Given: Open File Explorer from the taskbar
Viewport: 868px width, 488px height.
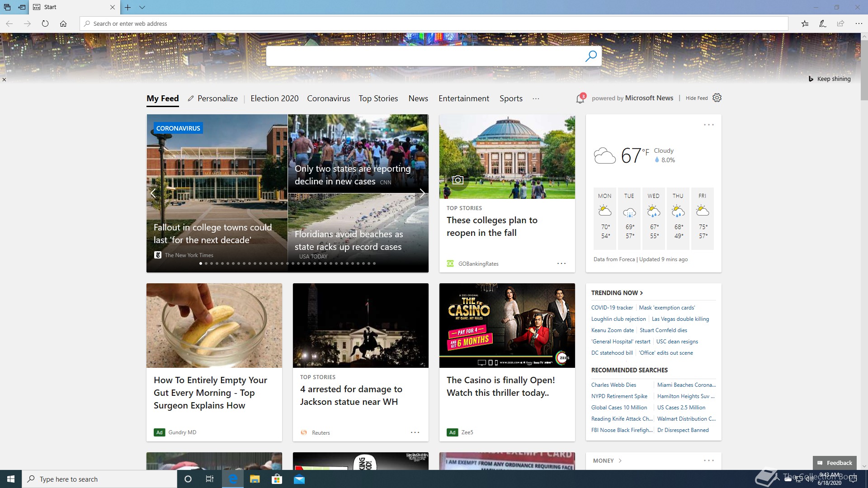Looking at the screenshot, I should (255, 479).
